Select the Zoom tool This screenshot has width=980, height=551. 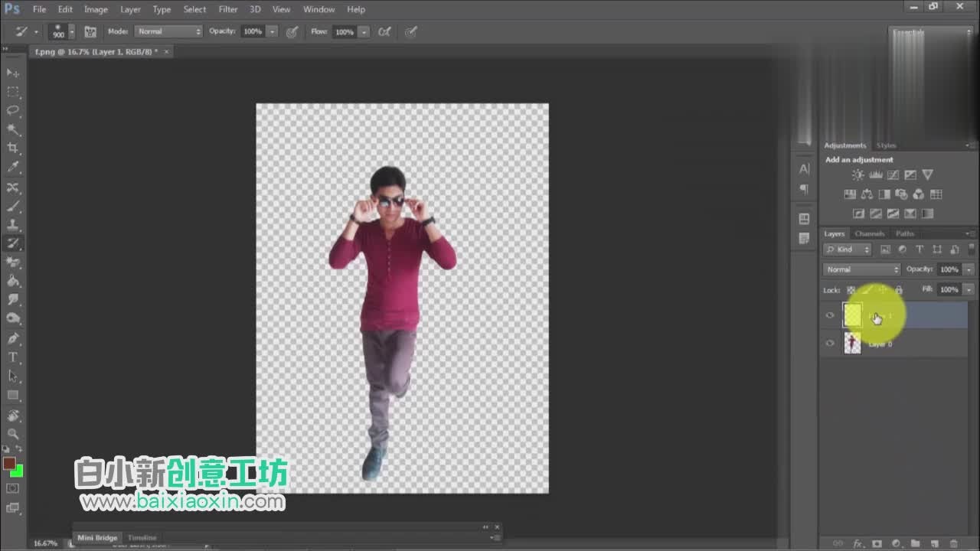pyautogui.click(x=13, y=434)
